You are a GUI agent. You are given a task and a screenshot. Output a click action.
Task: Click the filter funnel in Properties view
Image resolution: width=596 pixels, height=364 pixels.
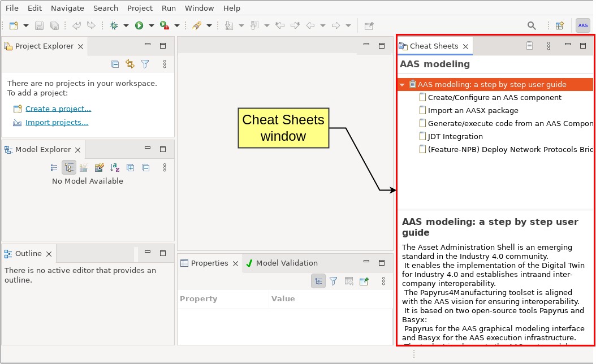click(334, 281)
